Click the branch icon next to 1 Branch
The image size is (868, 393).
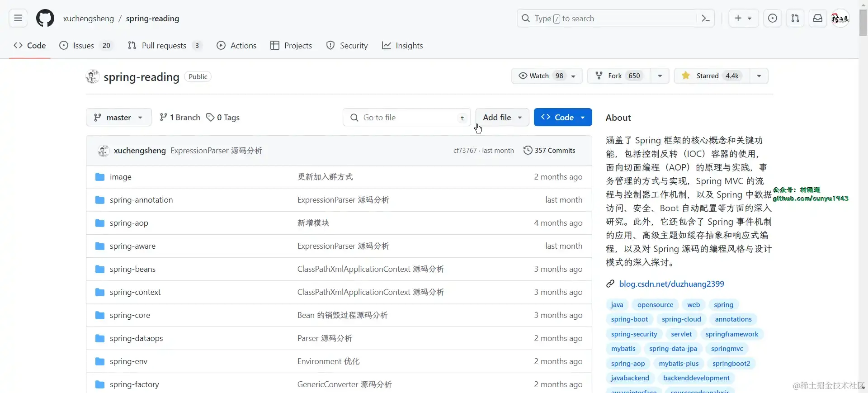pyautogui.click(x=164, y=117)
